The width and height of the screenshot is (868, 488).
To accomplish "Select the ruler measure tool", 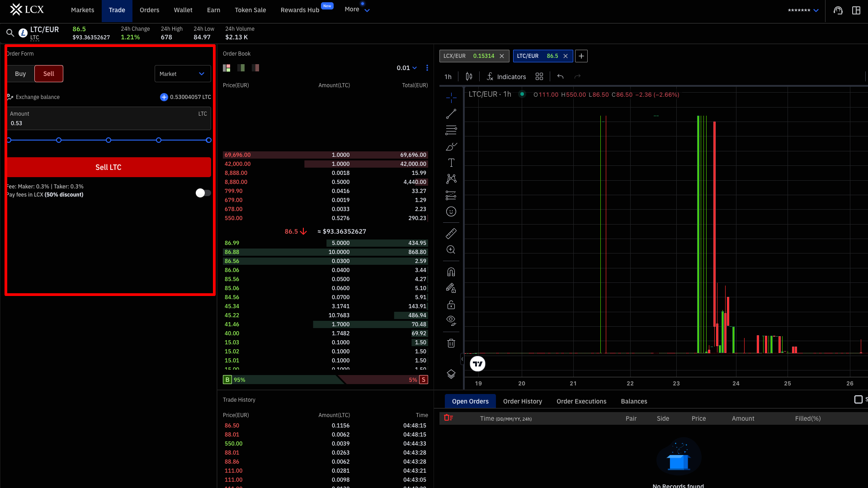I will (451, 234).
